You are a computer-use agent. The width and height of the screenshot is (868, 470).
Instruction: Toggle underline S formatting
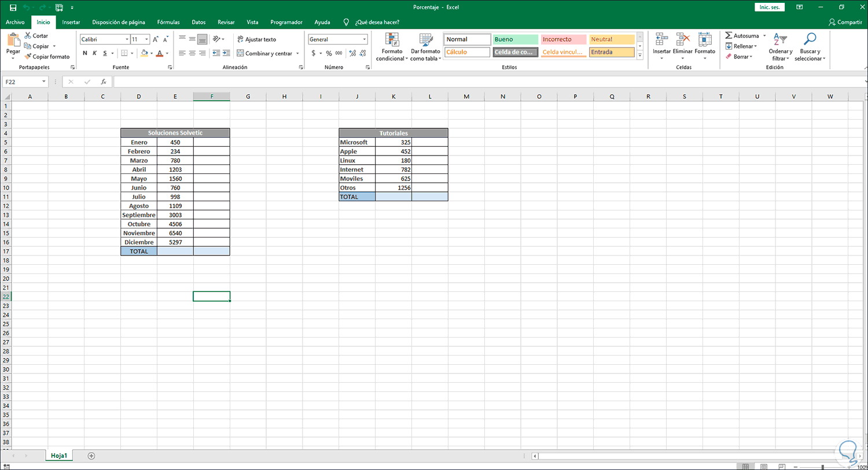(x=105, y=53)
